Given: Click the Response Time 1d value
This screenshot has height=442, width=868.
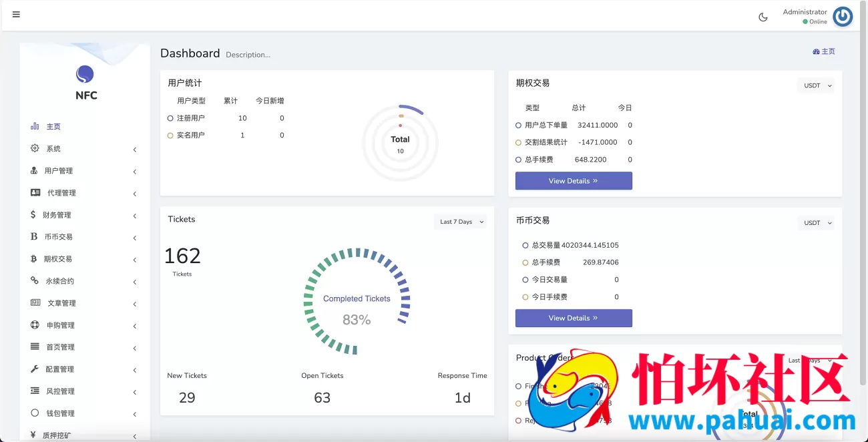Looking at the screenshot, I should (463, 398).
